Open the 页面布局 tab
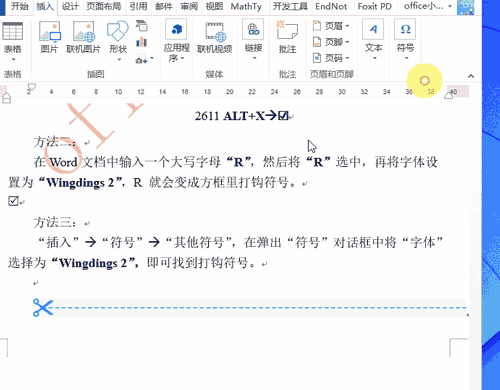The width and height of the screenshot is (500, 390). [104, 6]
